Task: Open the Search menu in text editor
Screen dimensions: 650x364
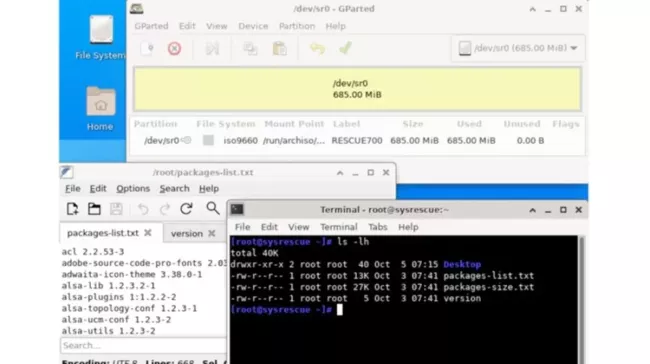Action: click(x=175, y=189)
